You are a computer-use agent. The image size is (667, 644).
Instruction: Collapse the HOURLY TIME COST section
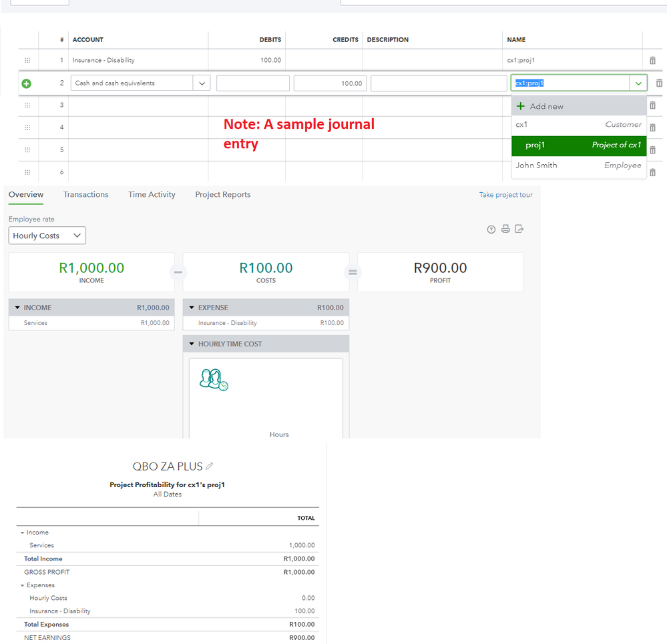[x=192, y=344]
